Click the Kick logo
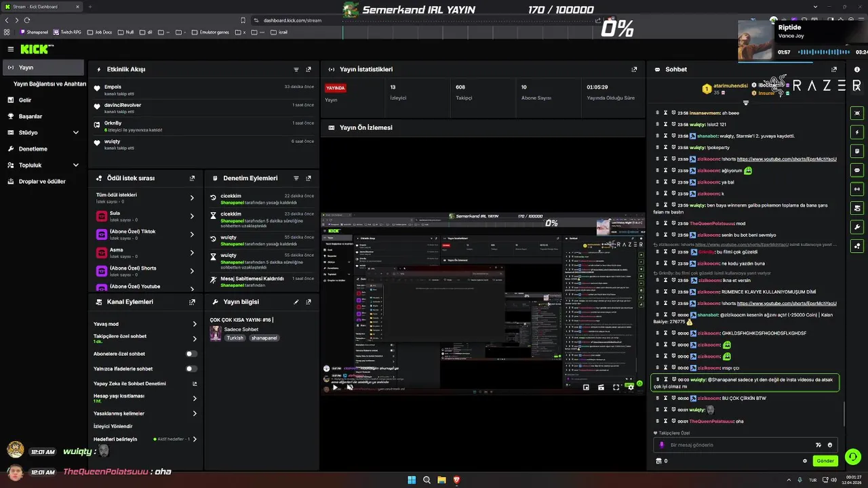The height and width of the screenshot is (488, 868). tap(35, 49)
